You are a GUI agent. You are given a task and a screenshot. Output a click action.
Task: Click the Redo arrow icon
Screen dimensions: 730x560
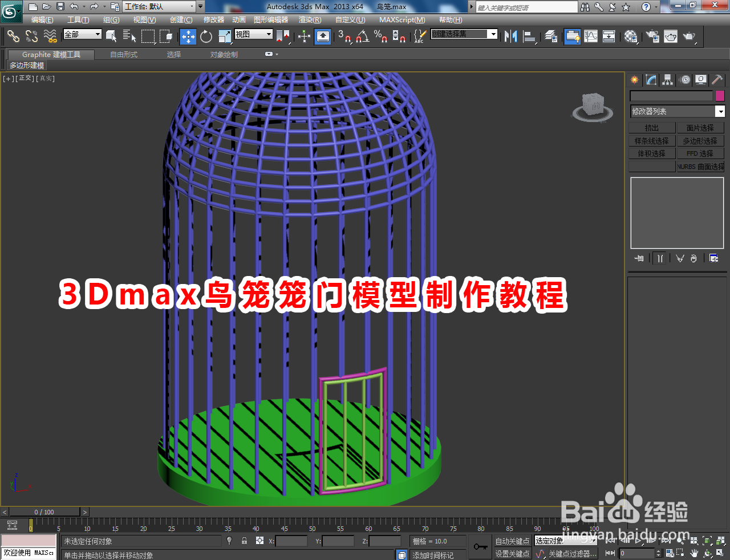pyautogui.click(x=94, y=7)
